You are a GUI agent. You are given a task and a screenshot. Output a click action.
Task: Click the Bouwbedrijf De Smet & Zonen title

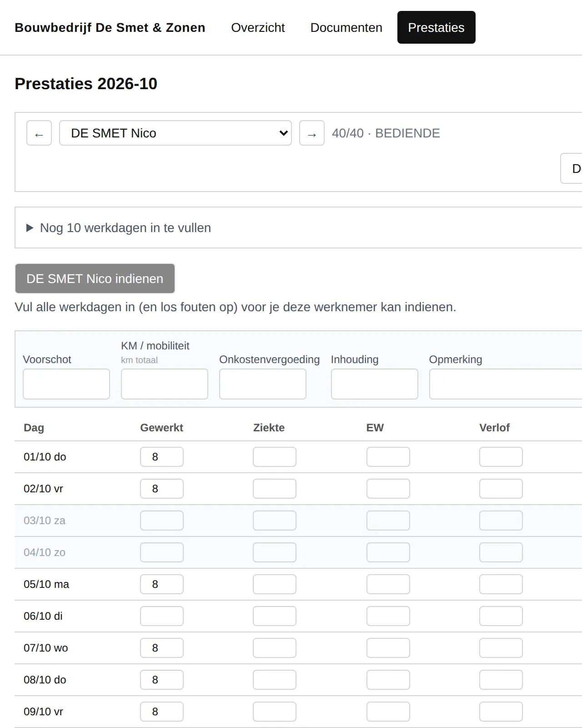click(110, 27)
